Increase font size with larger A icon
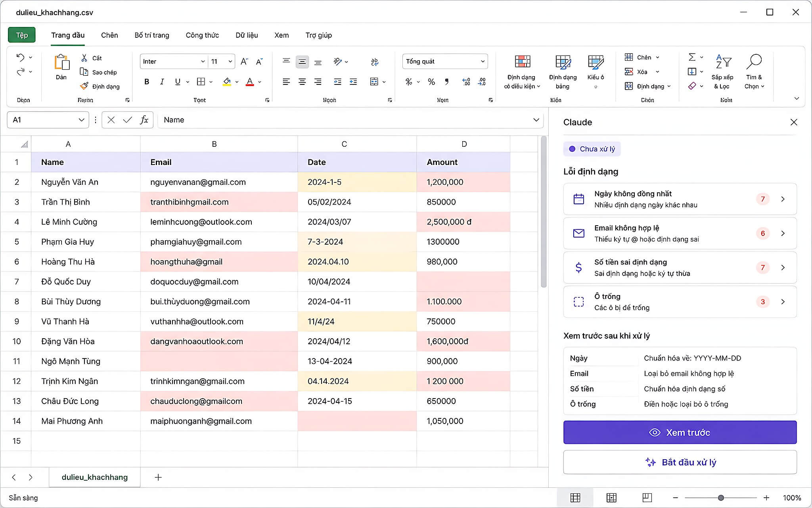 point(244,61)
